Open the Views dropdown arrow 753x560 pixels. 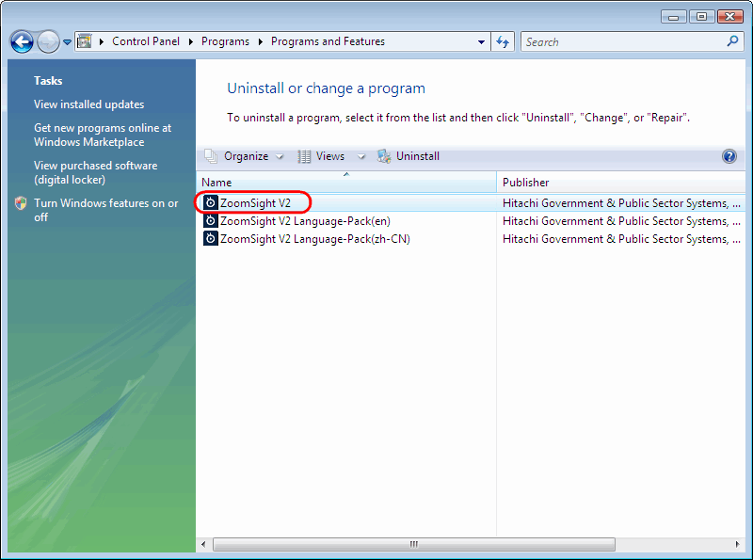click(x=361, y=156)
